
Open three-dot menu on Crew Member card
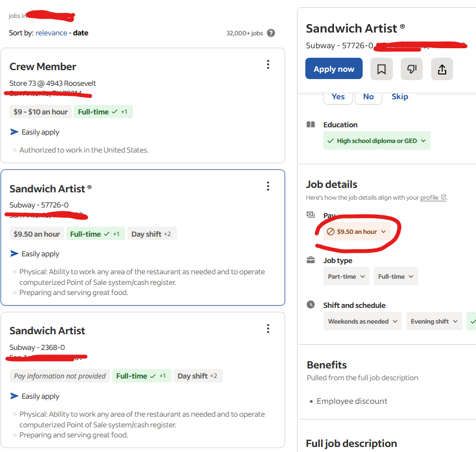pyautogui.click(x=268, y=64)
